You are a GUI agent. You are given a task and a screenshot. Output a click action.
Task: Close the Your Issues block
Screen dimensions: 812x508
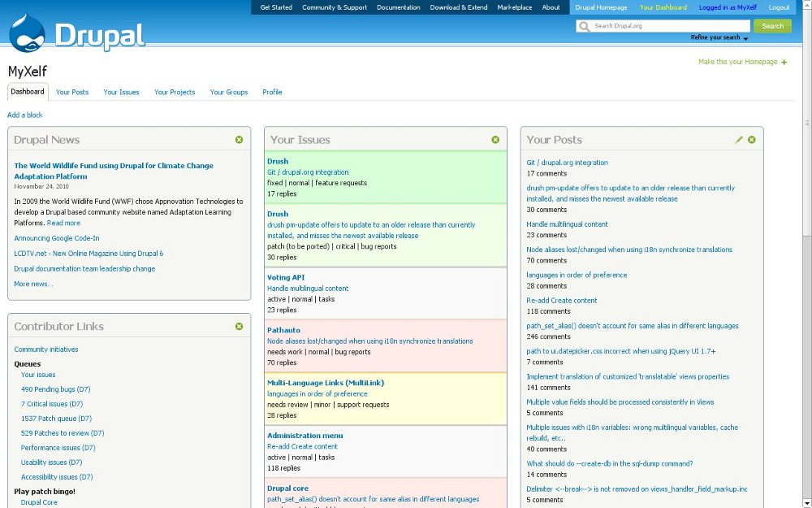coord(495,140)
